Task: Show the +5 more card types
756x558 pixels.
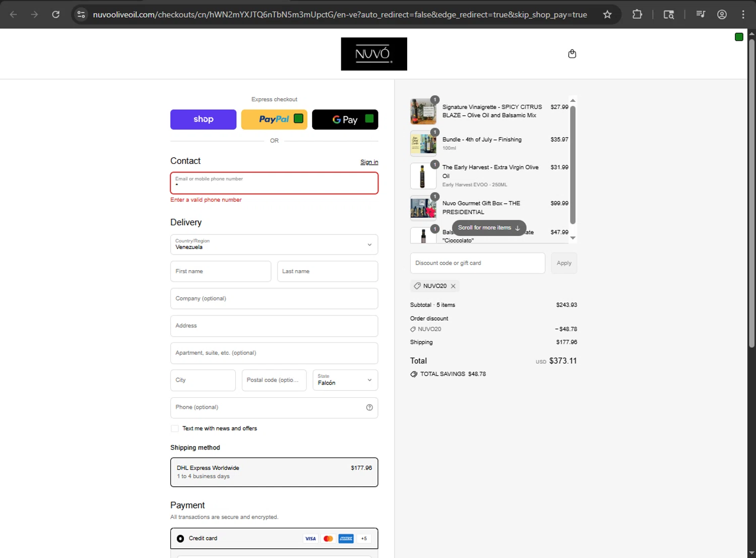Action: point(364,538)
